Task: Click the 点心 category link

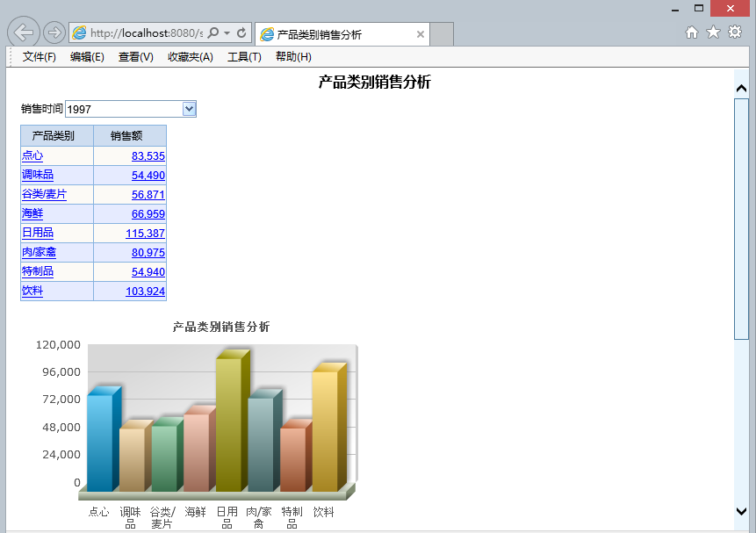Action: click(x=32, y=155)
